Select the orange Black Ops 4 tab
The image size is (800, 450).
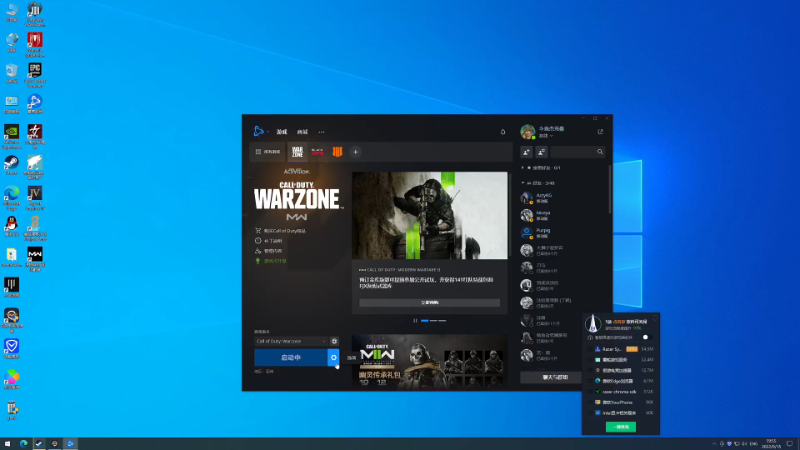(337, 152)
